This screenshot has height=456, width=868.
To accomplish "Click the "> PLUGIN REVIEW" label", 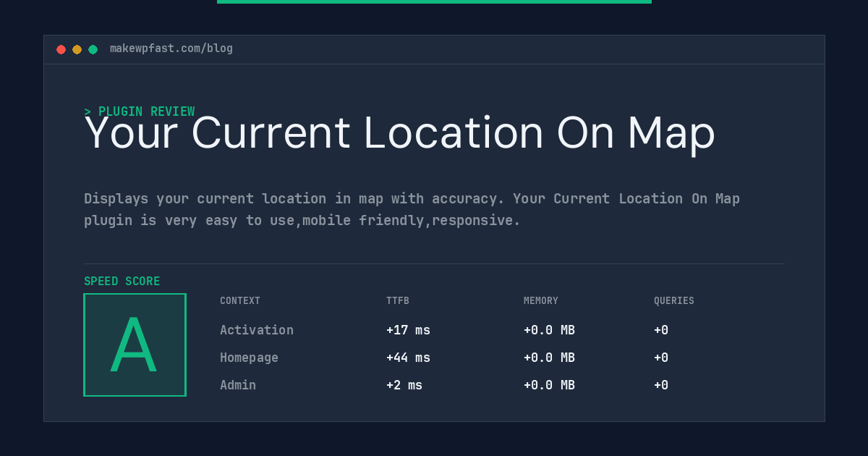I will pyautogui.click(x=140, y=111).
